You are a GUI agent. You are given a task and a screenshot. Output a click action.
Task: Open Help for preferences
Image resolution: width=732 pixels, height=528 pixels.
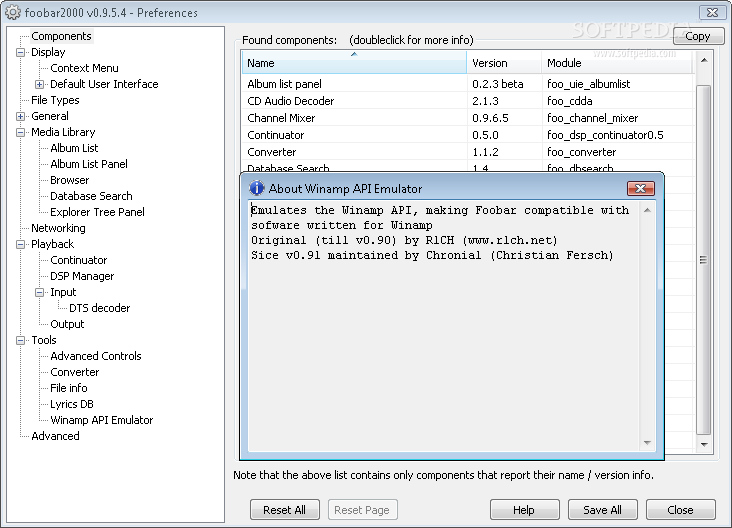tap(524, 510)
